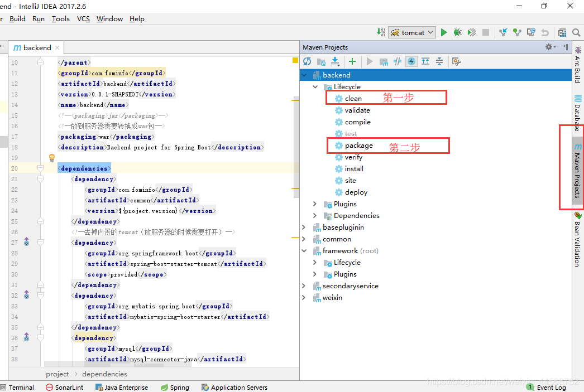Toggle fold marker at line 10
The height and width of the screenshot is (392, 584).
[x=40, y=62]
